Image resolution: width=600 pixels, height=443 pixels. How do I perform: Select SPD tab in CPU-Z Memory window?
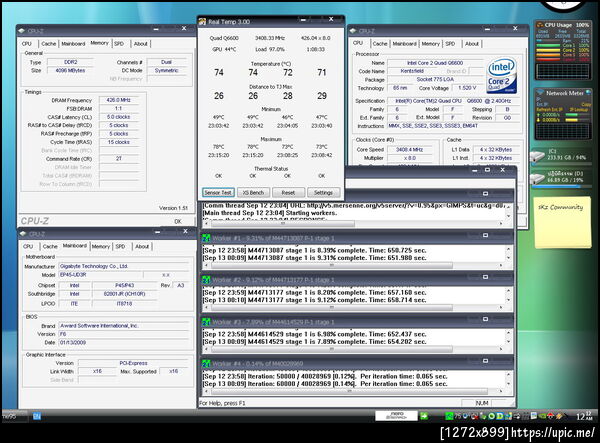click(x=119, y=44)
